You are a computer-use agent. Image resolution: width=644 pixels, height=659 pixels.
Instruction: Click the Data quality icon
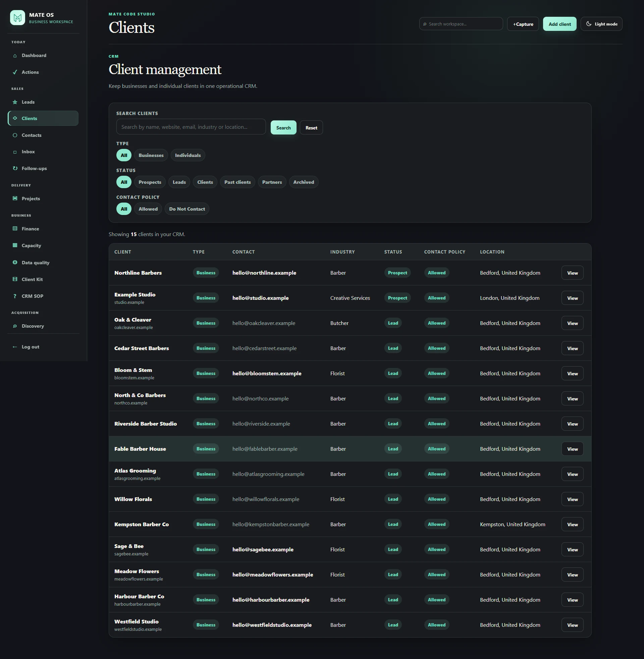[x=15, y=262]
